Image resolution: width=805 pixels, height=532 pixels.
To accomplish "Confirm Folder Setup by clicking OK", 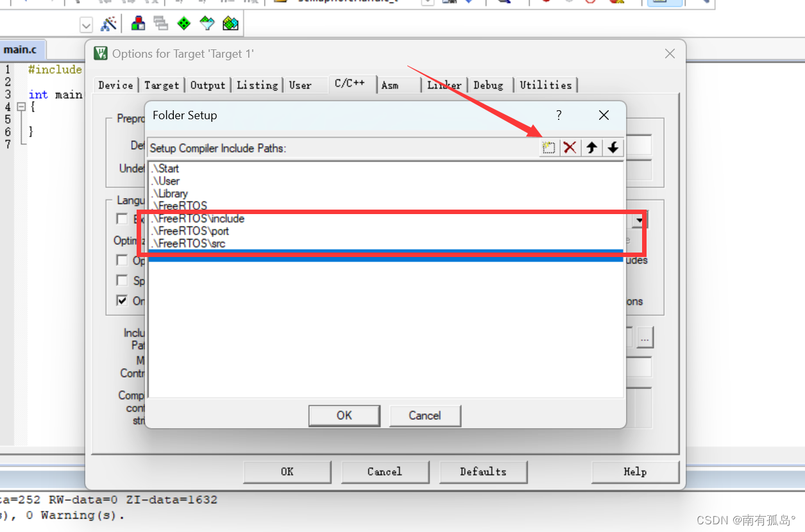I will coord(344,415).
